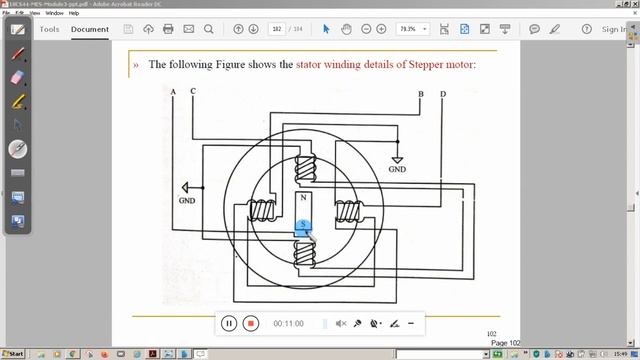Open the taskbar address dropdown arrow

[x=486, y=354]
